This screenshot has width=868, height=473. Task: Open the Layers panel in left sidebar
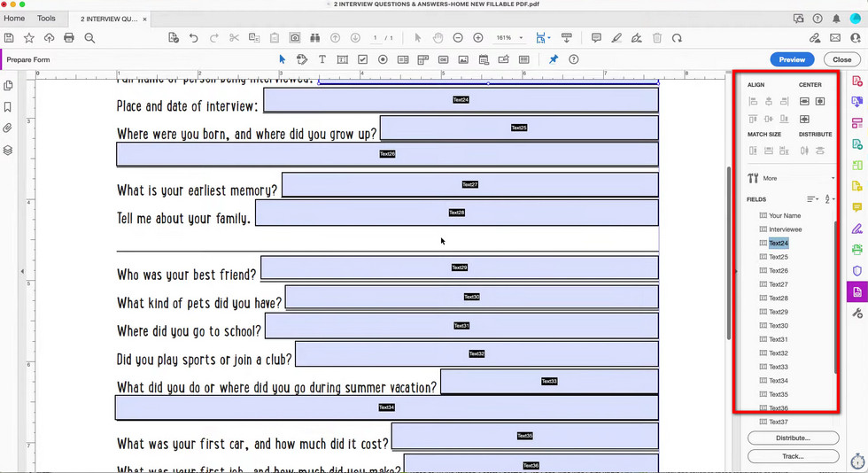8,150
